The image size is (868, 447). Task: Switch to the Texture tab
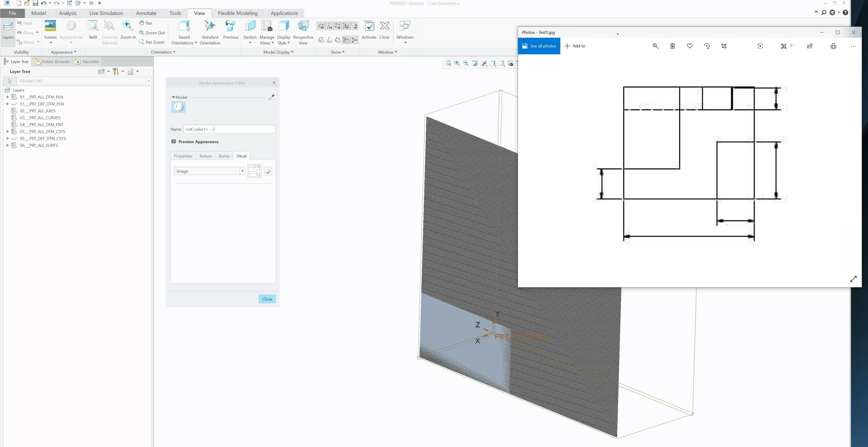(205, 156)
